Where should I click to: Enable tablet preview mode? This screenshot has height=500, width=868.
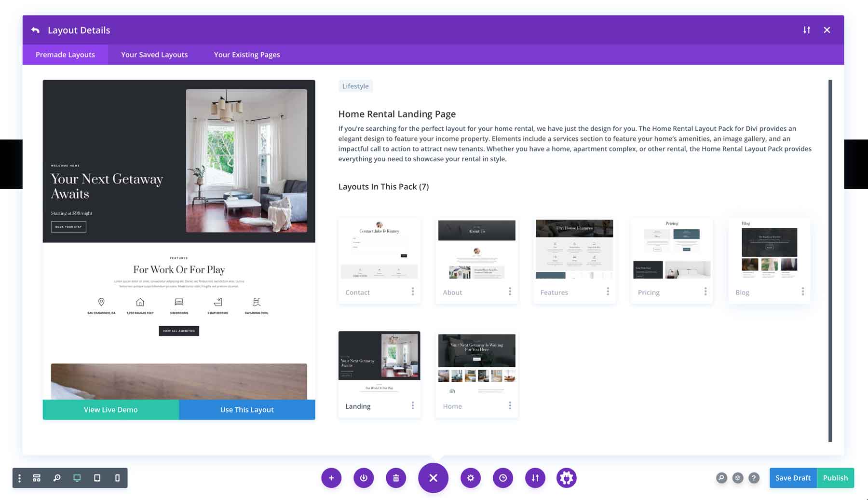96,478
